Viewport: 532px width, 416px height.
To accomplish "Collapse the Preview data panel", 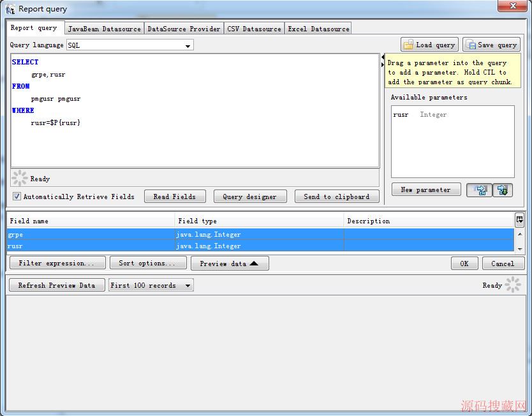I will pos(229,264).
